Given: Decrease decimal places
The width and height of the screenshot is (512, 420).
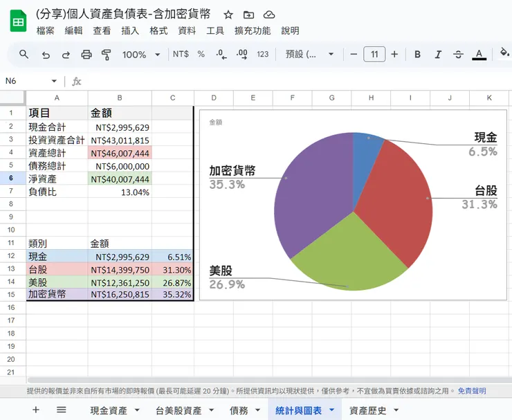Looking at the screenshot, I should point(221,54).
